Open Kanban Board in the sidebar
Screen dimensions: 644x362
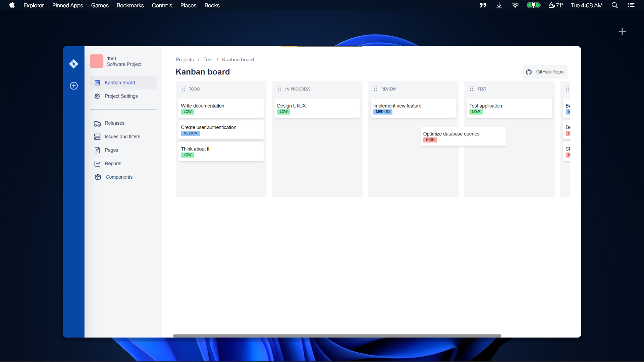(120, 82)
